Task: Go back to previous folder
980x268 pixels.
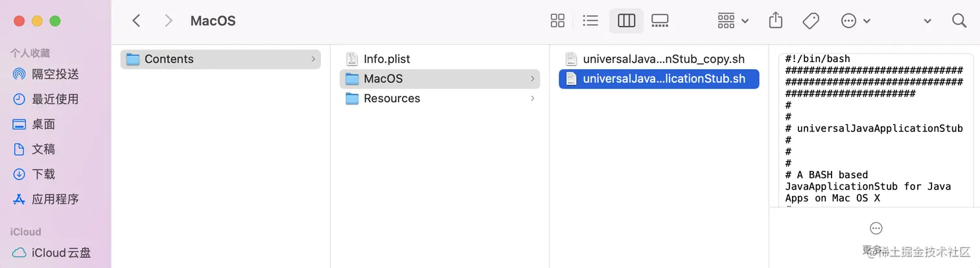Action: pos(136,21)
